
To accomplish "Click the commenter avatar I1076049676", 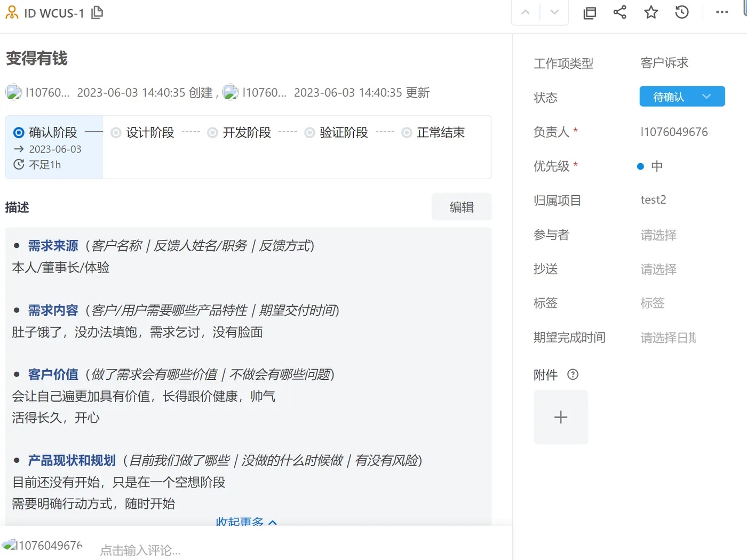I will click(9, 545).
